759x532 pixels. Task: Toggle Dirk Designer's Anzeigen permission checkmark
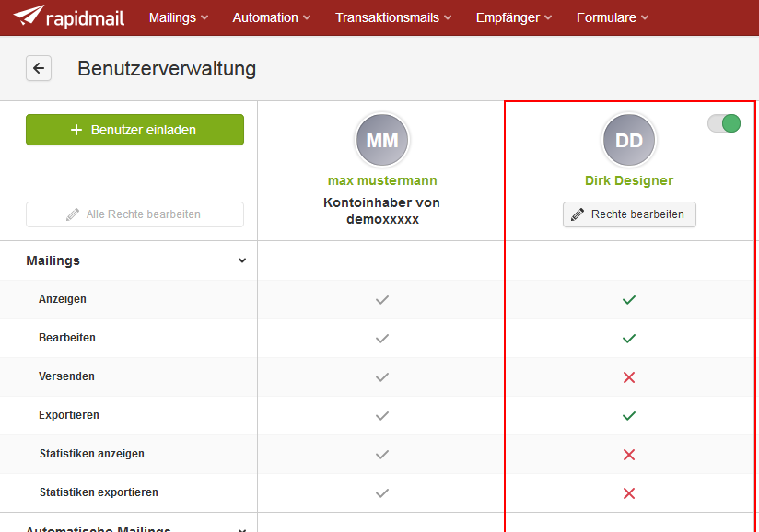click(x=629, y=300)
